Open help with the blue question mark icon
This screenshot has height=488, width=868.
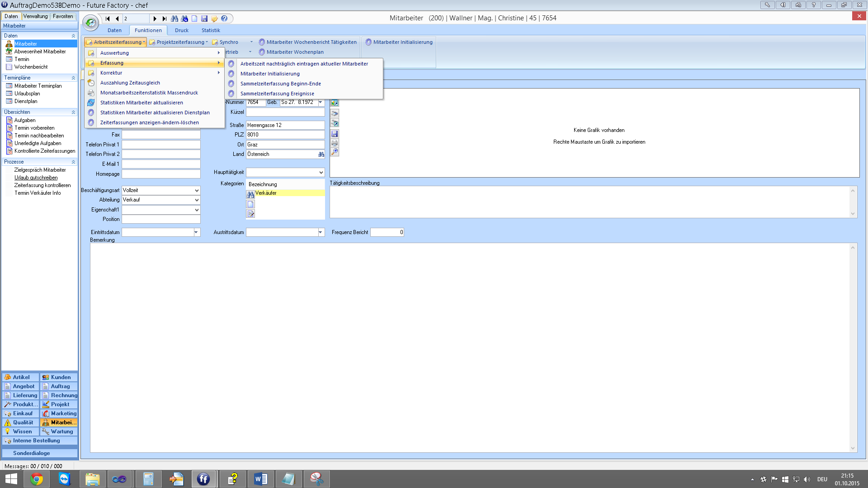point(224,19)
